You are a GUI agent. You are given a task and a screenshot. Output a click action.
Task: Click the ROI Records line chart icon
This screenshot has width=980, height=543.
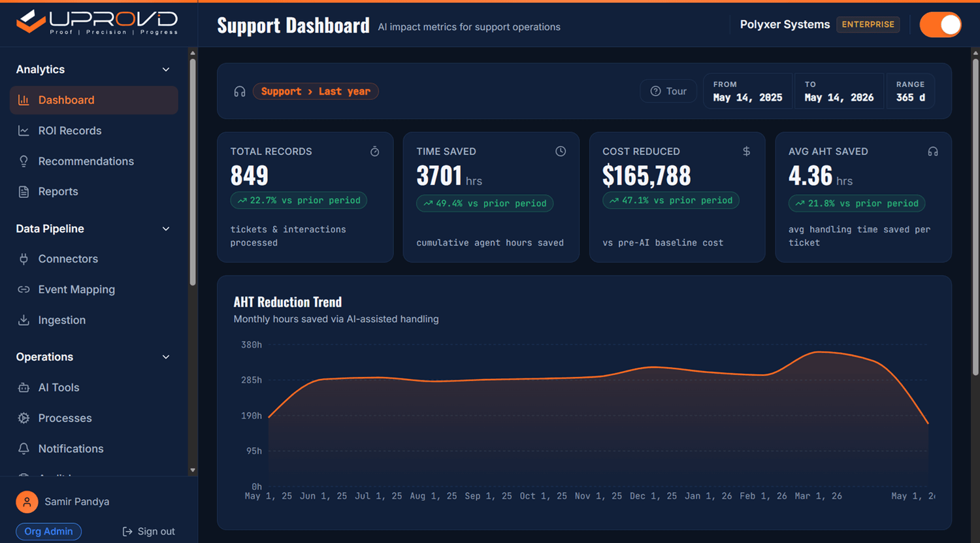24,131
